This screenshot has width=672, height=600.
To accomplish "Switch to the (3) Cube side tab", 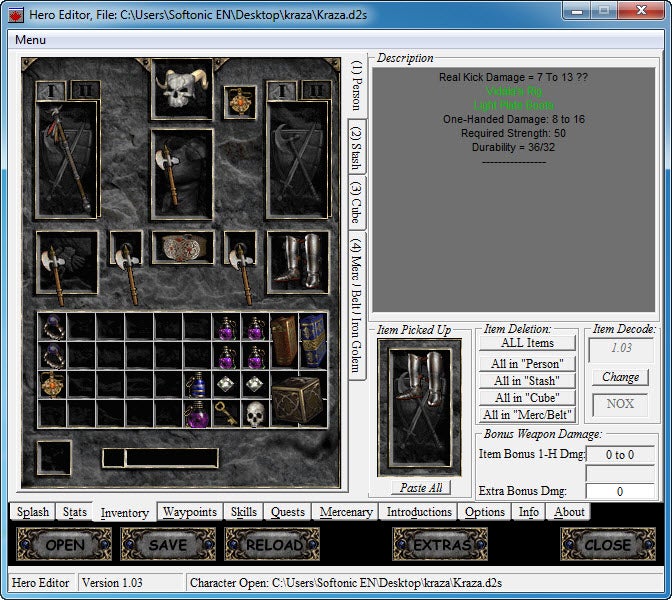I will coord(357,202).
